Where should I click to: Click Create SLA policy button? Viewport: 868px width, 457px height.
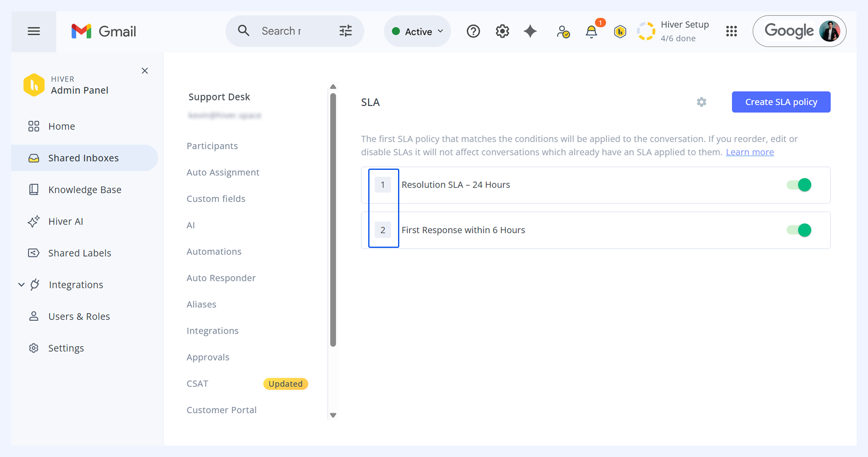click(x=781, y=102)
